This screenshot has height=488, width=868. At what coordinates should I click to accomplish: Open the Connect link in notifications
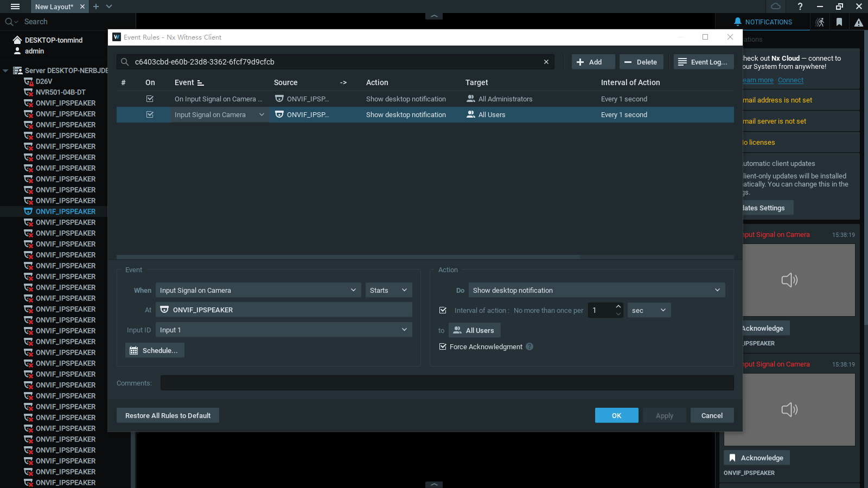790,80
